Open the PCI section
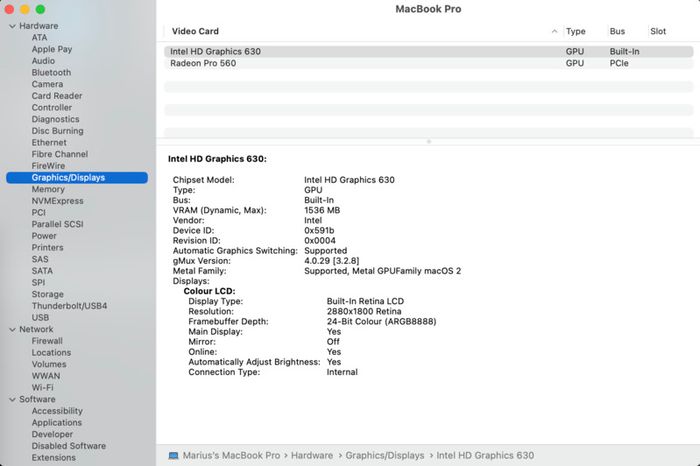Screen dimensions: 700x466 [38, 212]
